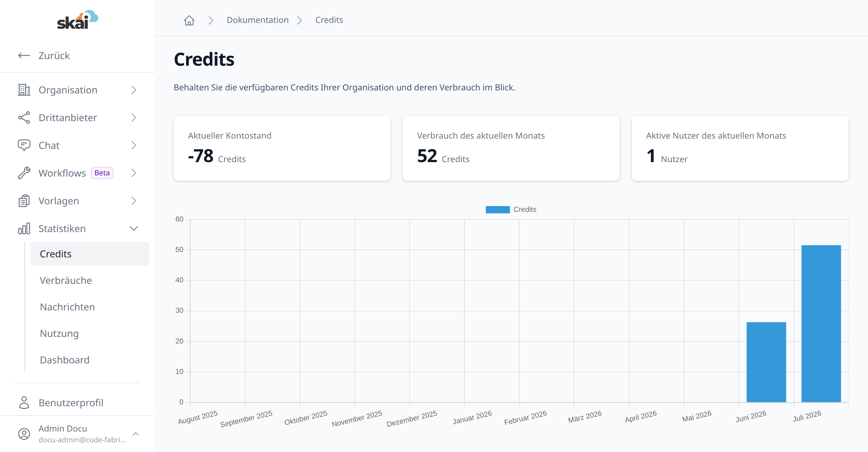868x452 pixels.
Task: Click the Chat speech bubble icon
Action: 24,145
